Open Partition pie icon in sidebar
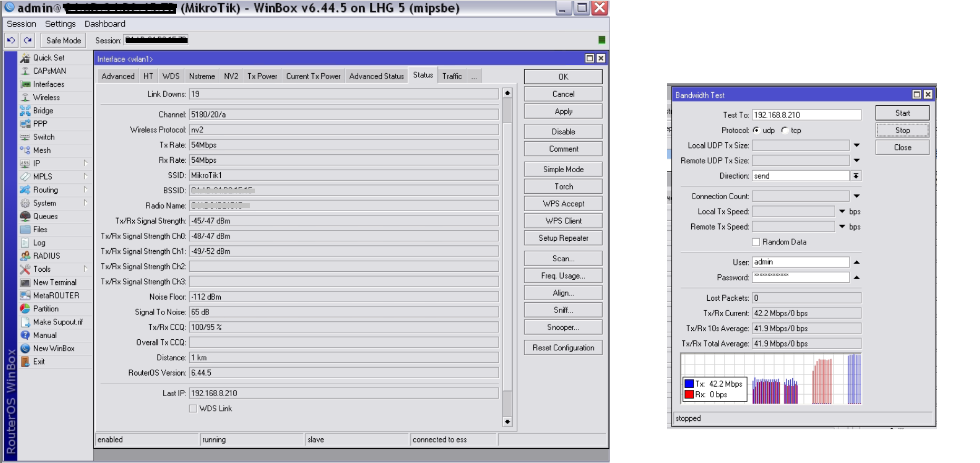980x463 pixels. point(25,309)
